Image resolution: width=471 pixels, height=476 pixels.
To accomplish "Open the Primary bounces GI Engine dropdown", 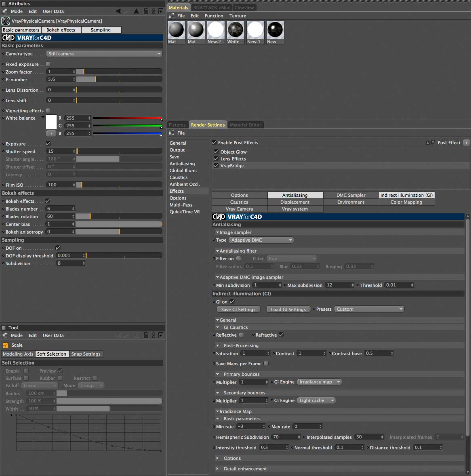I will pos(320,382).
